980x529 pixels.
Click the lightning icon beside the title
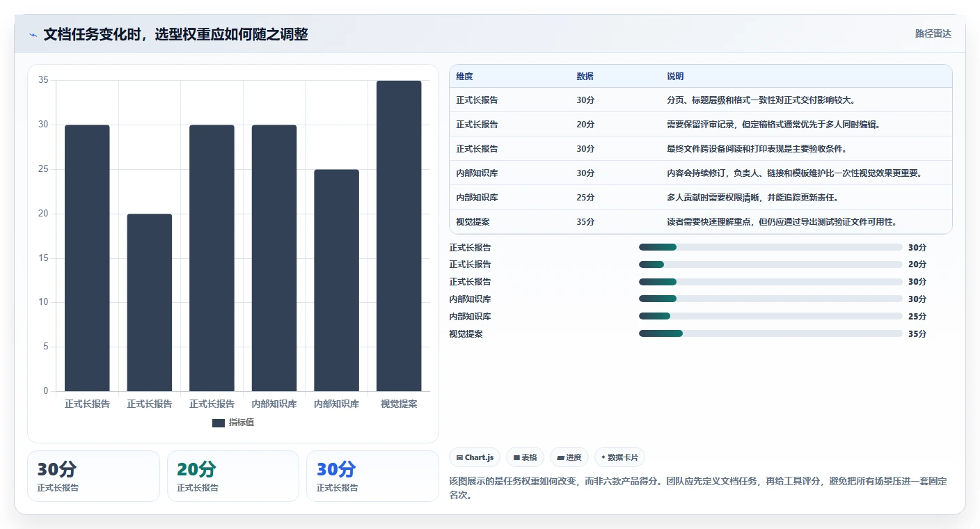point(33,34)
